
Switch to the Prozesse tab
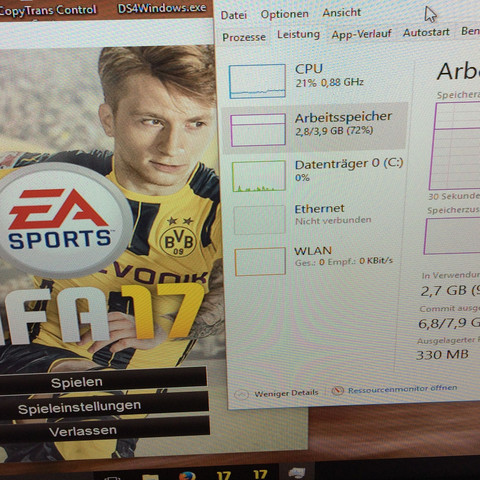pyautogui.click(x=244, y=37)
